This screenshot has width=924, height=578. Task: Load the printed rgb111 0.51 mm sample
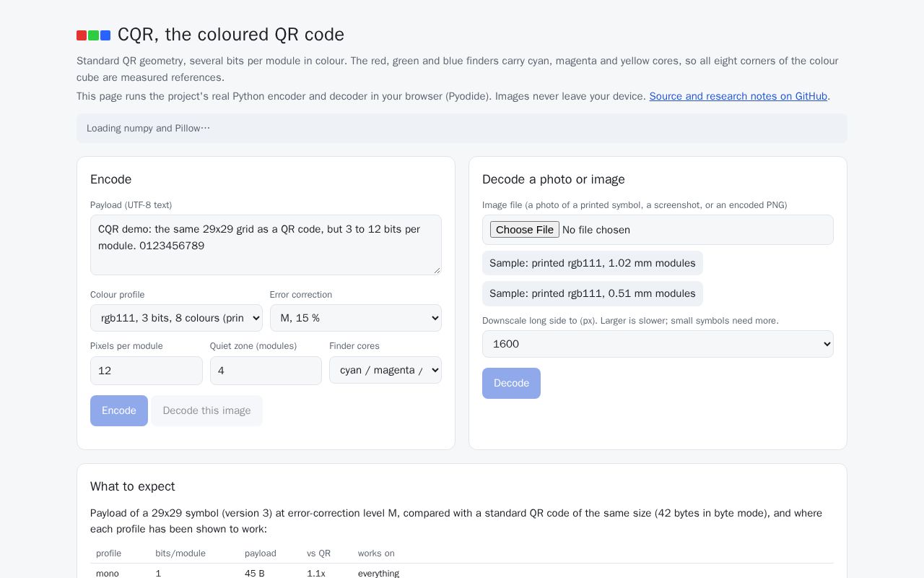(x=593, y=293)
